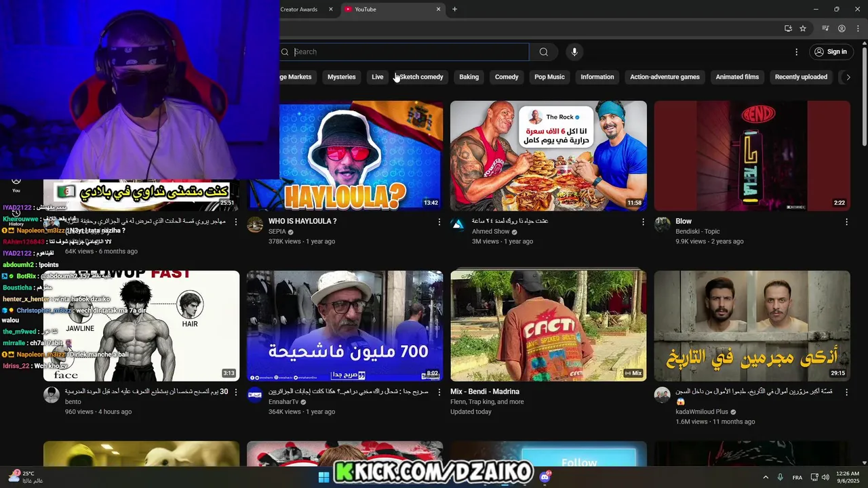Open Mix - Bendi - Madrina thumbnail
868x488 pixels.
(x=549, y=326)
